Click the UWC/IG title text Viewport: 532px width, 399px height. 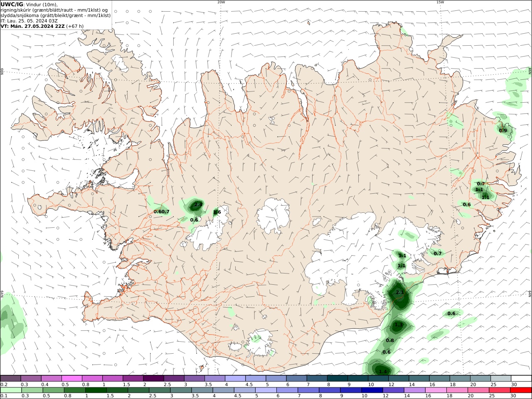coord(12,4)
